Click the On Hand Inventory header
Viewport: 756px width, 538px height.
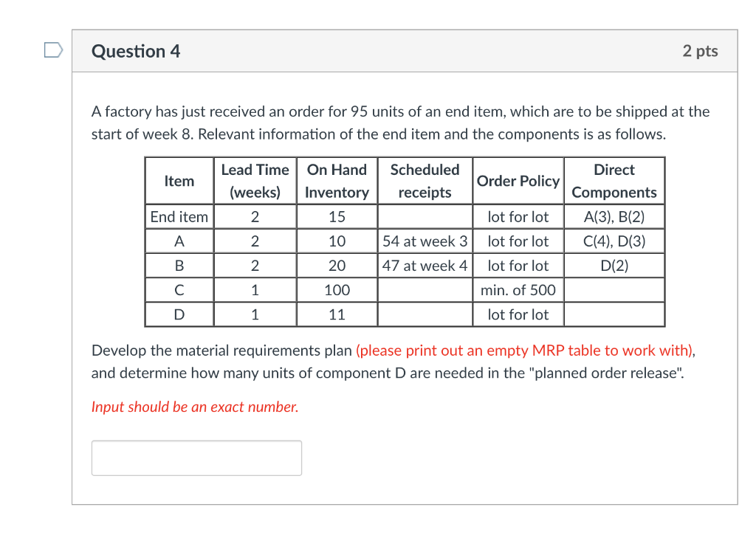[x=337, y=181]
